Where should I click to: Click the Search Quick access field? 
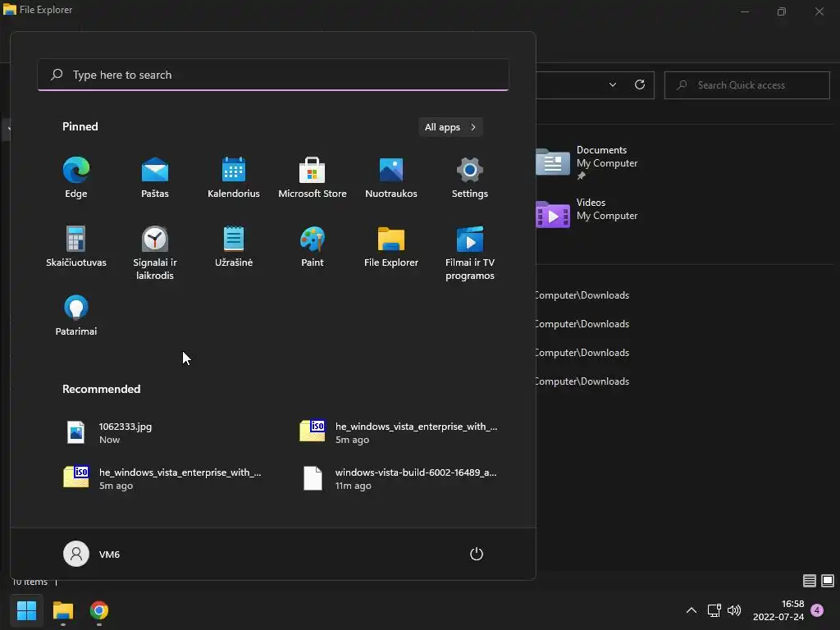[747, 85]
